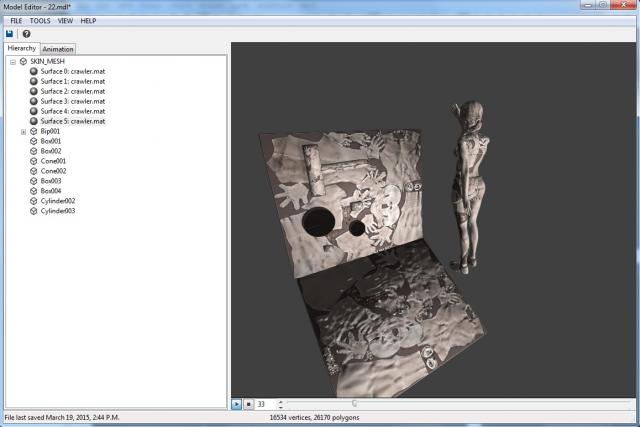
Task: Increment the frame number spinner
Action: pos(280,401)
